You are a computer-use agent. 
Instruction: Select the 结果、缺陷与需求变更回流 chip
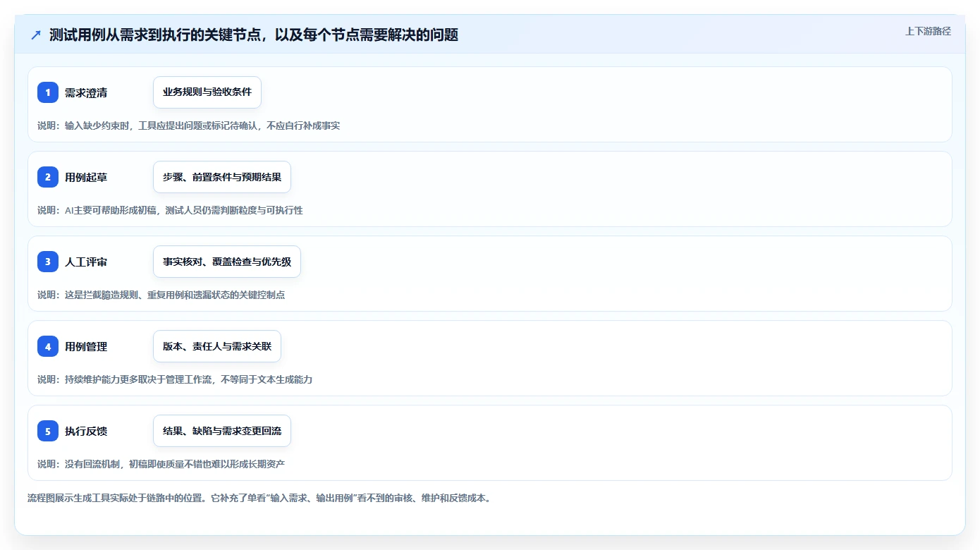[222, 431]
